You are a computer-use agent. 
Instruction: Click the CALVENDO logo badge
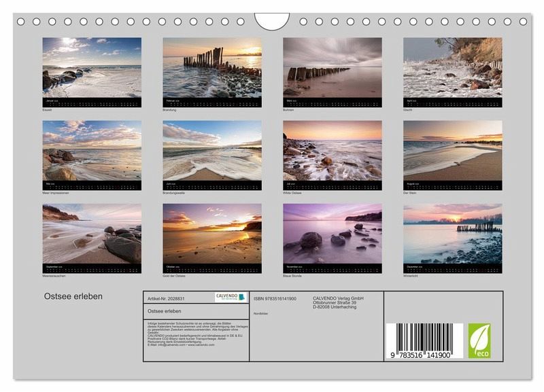tap(230, 298)
